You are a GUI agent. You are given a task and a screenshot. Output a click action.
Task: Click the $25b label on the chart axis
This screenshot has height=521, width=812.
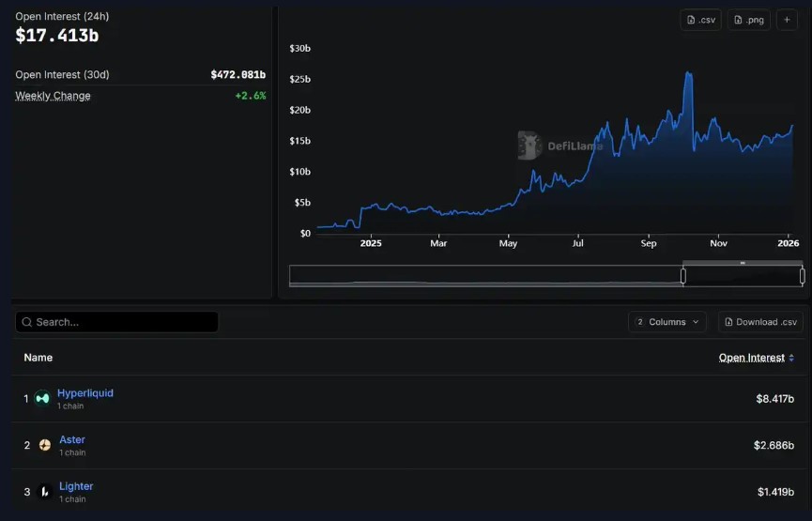[x=299, y=79]
